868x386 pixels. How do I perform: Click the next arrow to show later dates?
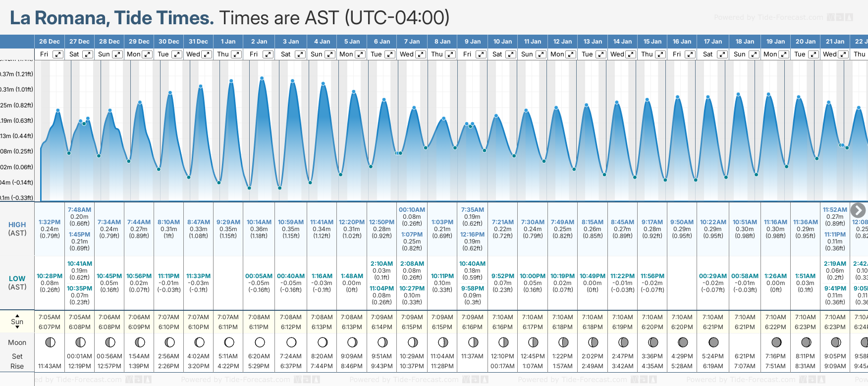click(x=858, y=210)
